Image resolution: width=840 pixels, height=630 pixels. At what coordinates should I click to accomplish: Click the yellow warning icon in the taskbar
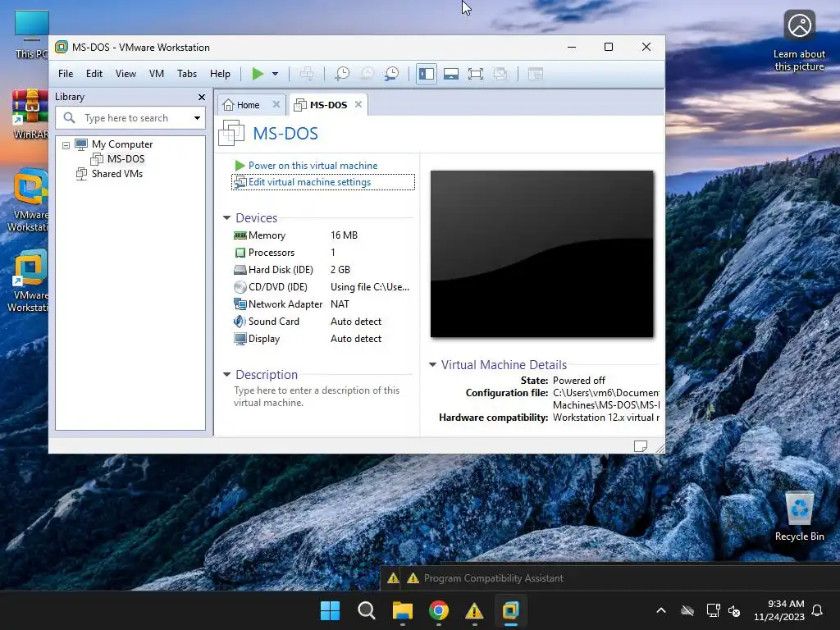474,610
